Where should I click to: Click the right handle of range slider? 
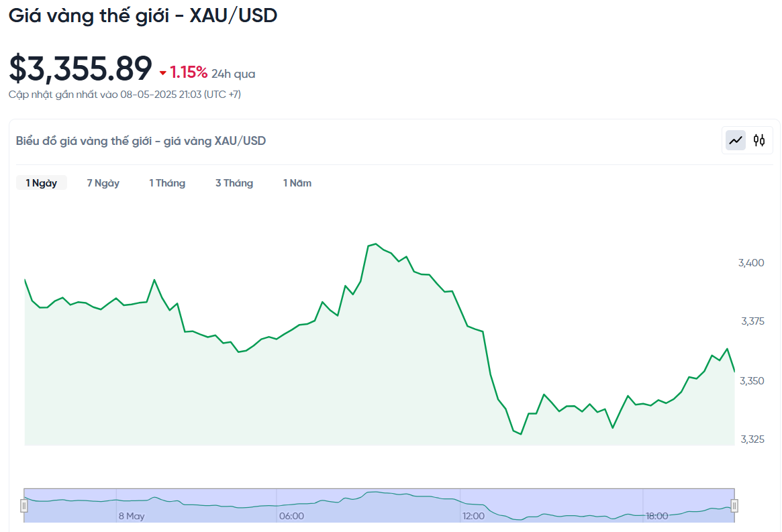734,505
